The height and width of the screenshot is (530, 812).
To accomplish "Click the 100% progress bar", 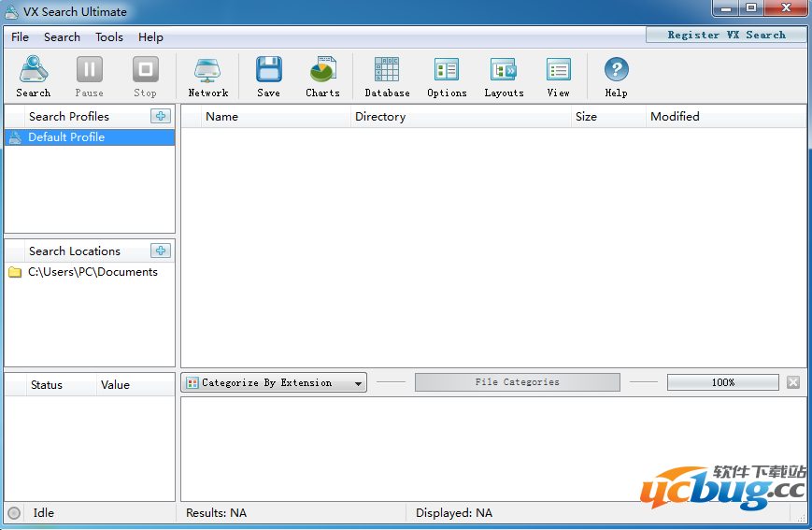I will click(723, 382).
